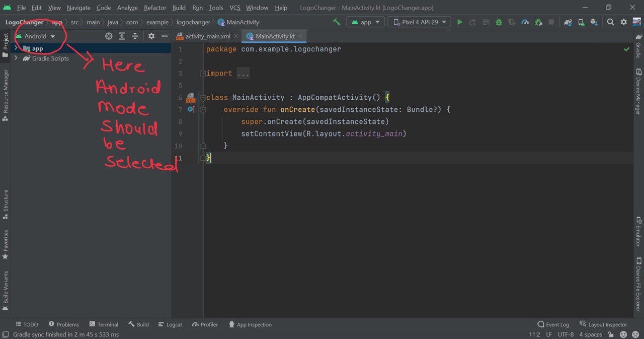The image size is (644, 339).
Task: Open the Search Everywhere magnifier icon
Action: pyautogui.click(x=610, y=22)
